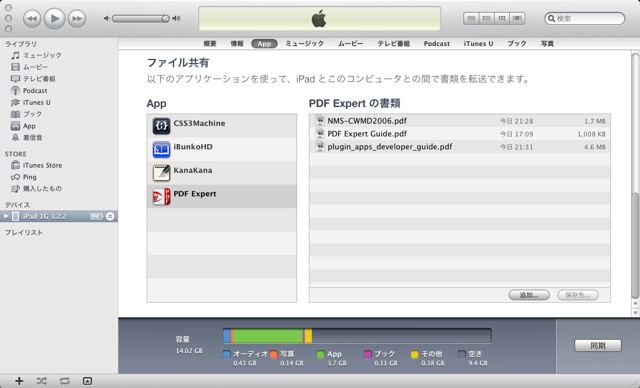Select the App tab
The image size is (640, 388).
click(264, 44)
